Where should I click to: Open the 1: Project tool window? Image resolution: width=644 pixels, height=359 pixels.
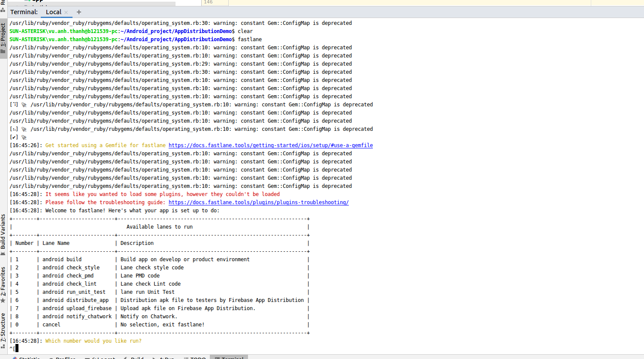[3, 38]
